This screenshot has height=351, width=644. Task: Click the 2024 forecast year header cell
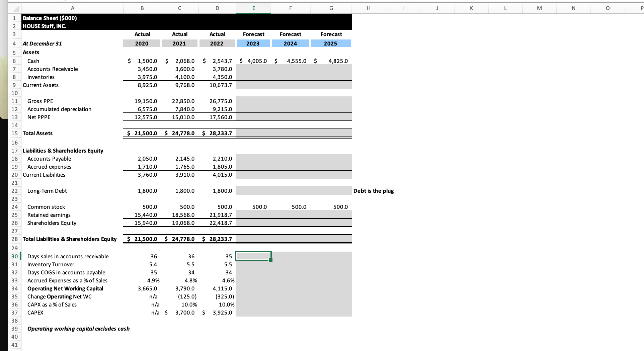(x=291, y=43)
